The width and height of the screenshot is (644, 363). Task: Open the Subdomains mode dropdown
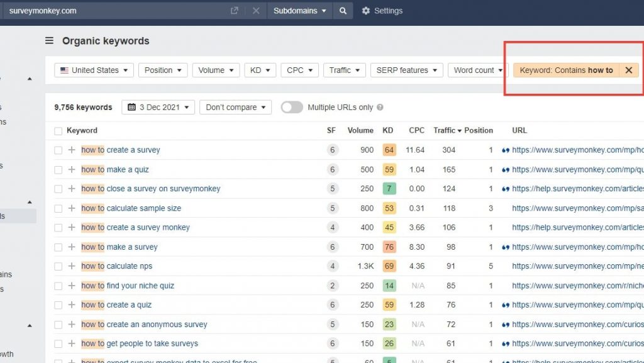(299, 11)
